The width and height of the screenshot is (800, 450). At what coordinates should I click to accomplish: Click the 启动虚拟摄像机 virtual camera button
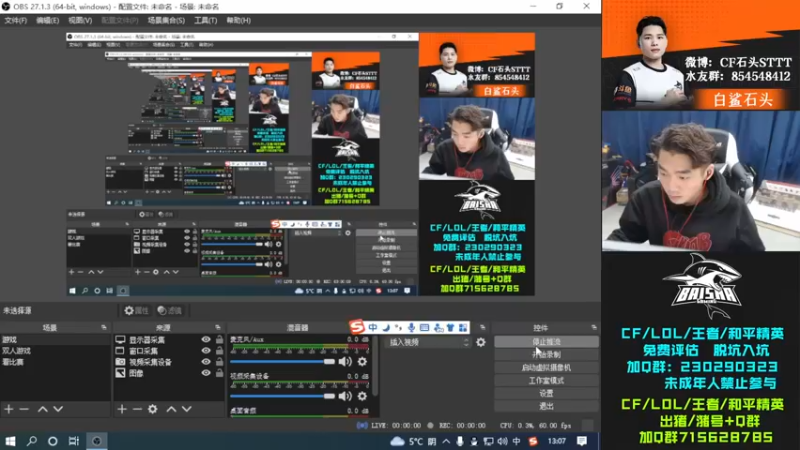pos(546,367)
